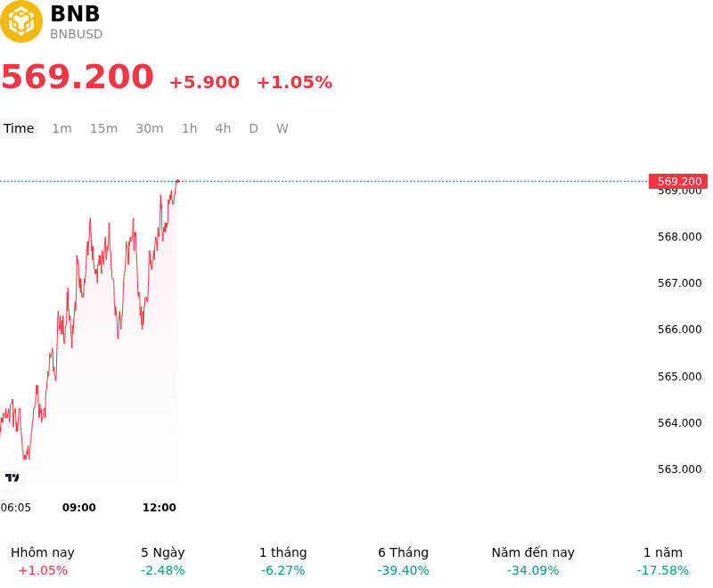Click the BNB coin logo icon
Screen dimensions: 713x588
pyautogui.click(x=21, y=21)
